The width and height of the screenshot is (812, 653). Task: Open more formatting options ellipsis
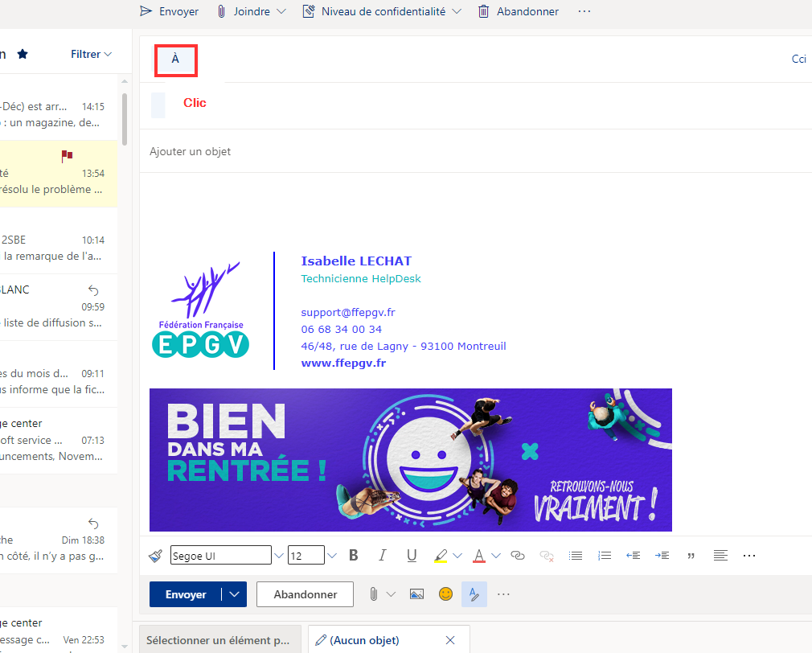point(748,556)
